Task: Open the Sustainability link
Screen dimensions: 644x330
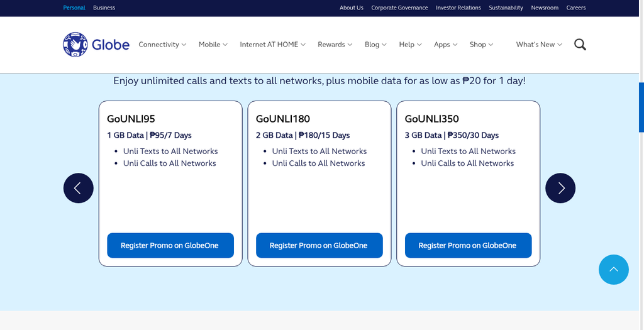Action: pos(506,8)
